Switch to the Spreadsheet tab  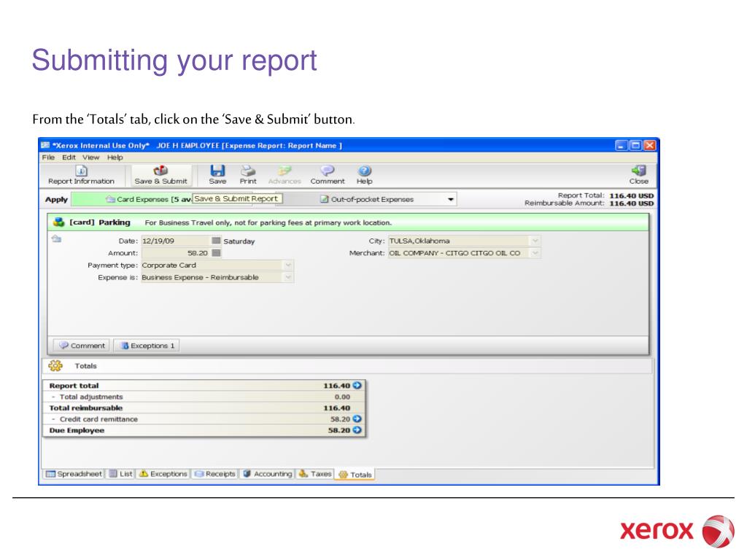click(x=74, y=474)
